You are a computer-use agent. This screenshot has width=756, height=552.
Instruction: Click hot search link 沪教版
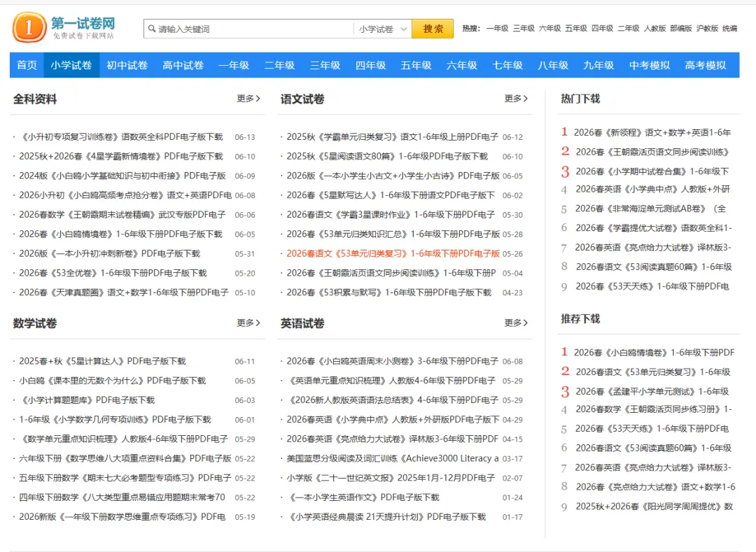click(x=707, y=29)
